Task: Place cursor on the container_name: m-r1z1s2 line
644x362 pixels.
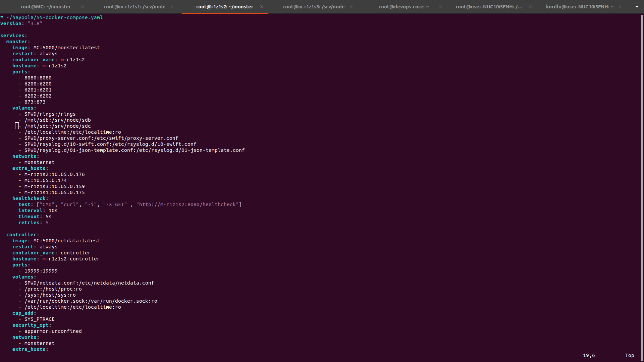Action: [49, 60]
